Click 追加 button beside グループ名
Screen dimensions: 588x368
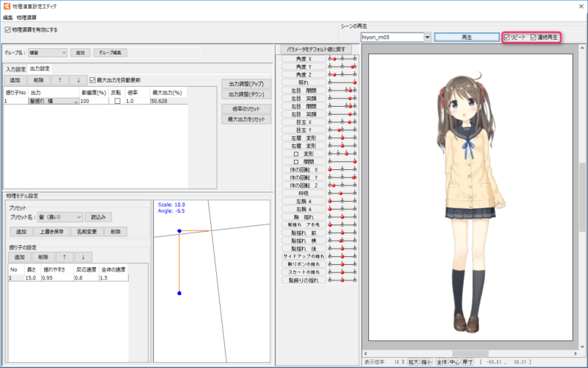[x=80, y=52]
